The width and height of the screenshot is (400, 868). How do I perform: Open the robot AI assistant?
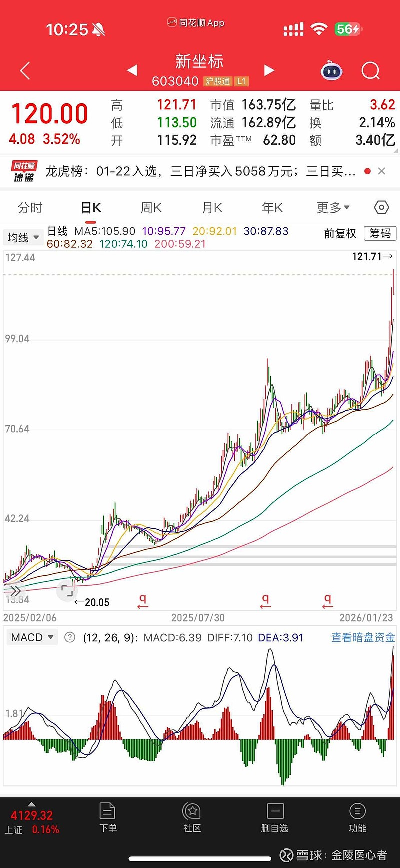tap(331, 71)
